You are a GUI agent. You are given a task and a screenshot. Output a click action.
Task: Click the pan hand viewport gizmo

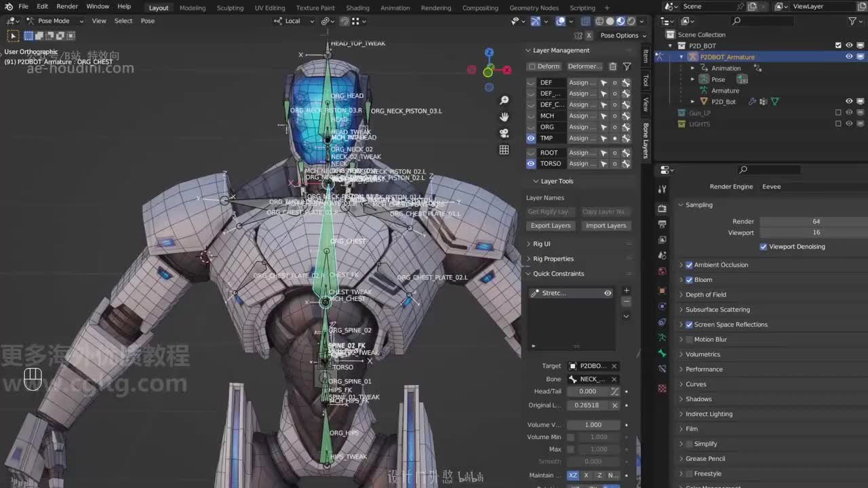click(x=504, y=117)
